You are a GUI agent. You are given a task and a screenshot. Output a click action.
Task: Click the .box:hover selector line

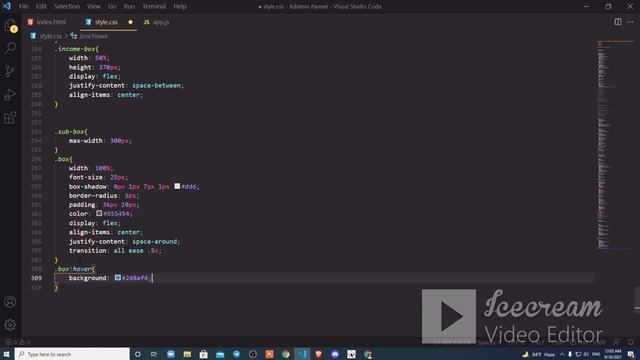[75, 269]
